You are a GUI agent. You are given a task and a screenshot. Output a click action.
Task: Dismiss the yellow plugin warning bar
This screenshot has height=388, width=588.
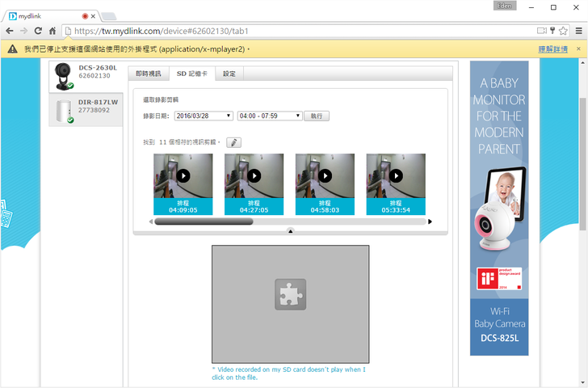578,48
